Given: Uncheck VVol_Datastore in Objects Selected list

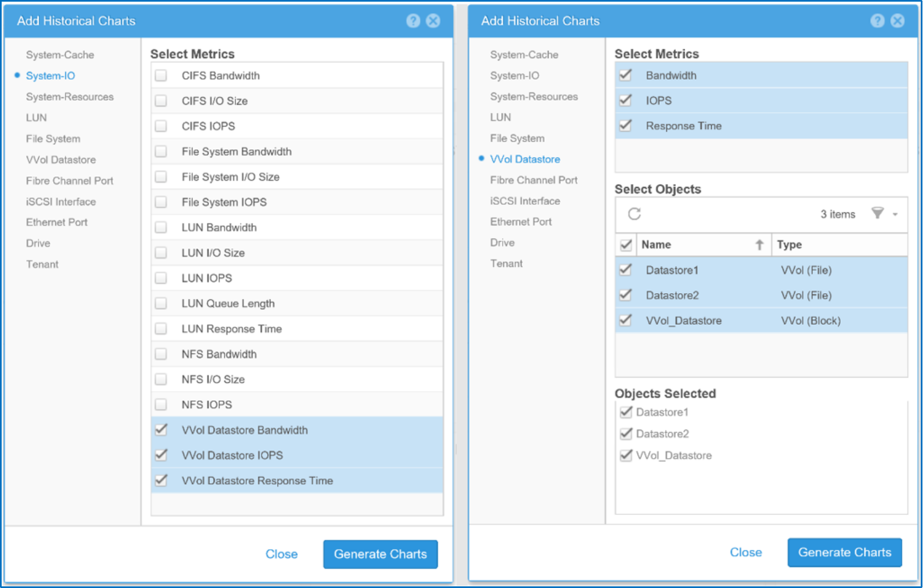Looking at the screenshot, I should [x=626, y=455].
